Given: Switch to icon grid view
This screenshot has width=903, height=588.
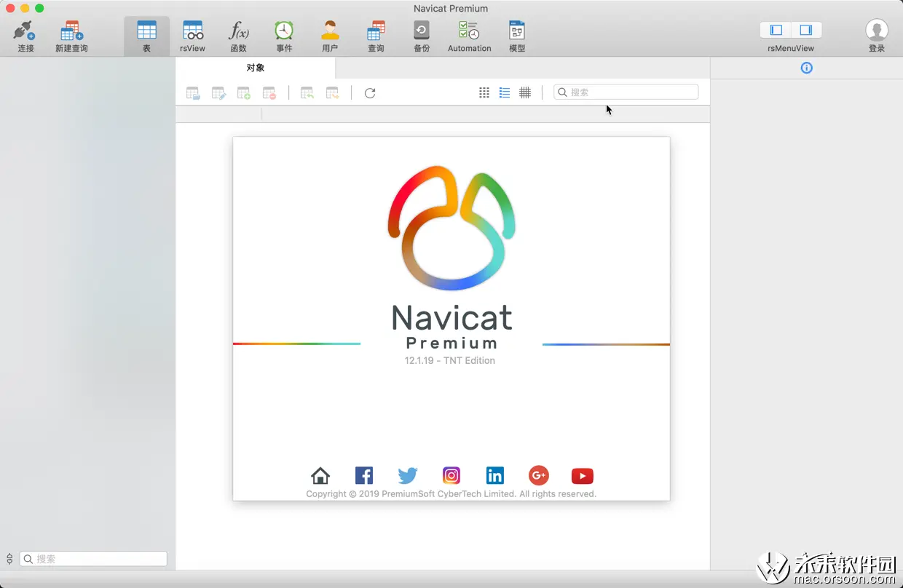Looking at the screenshot, I should pyautogui.click(x=484, y=92).
